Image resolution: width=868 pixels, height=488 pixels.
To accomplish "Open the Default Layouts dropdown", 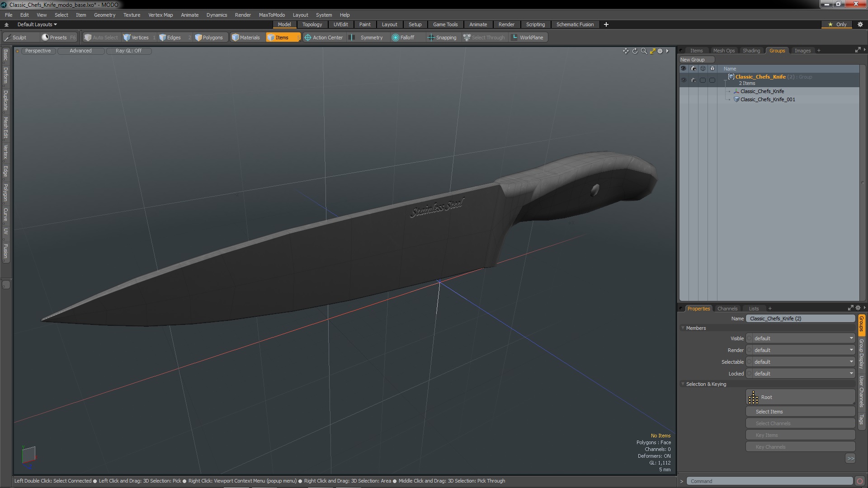I will [37, 24].
